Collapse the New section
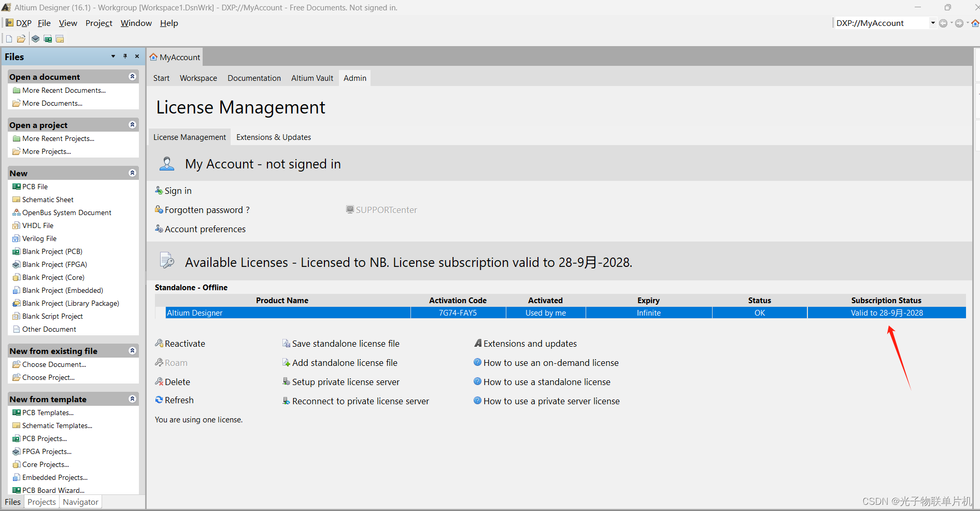 (x=132, y=173)
